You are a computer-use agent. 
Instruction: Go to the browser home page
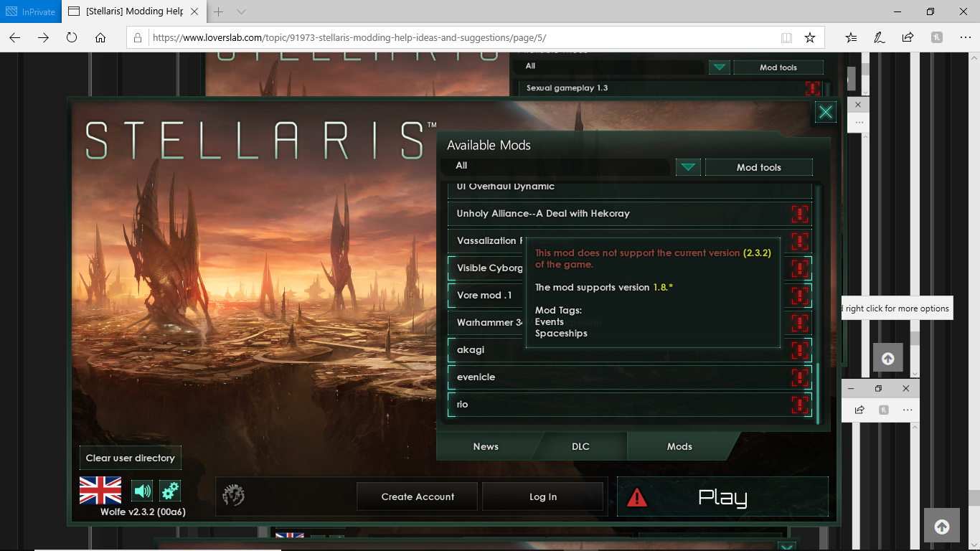pyautogui.click(x=100, y=37)
